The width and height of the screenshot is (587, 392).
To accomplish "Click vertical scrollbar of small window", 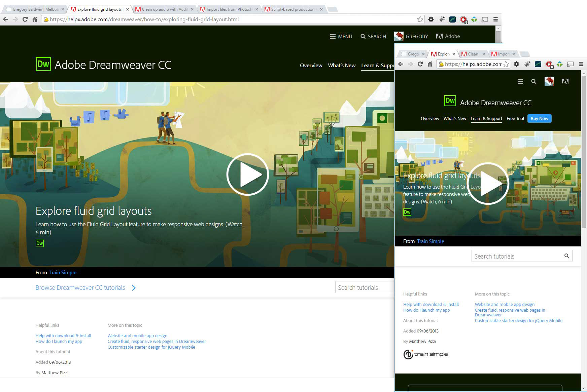I will 584,152.
